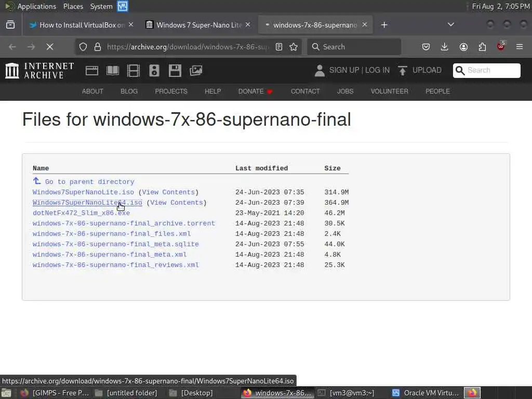Go forward with the browser forward arrow
The width and height of the screenshot is (532, 399).
(31, 47)
